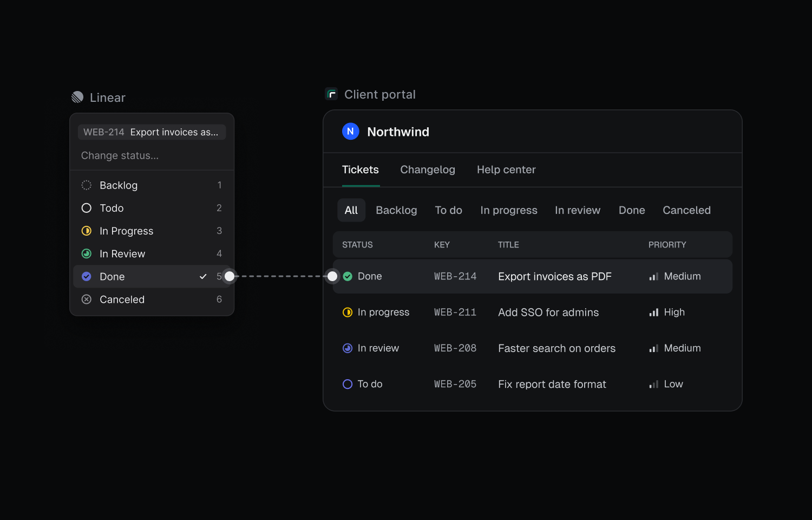The width and height of the screenshot is (812, 520).
Task: Filter tickets by Done
Action: tap(632, 210)
